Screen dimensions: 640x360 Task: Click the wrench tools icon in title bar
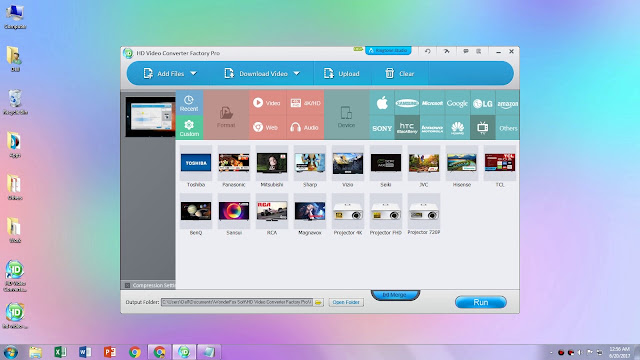coord(447,51)
